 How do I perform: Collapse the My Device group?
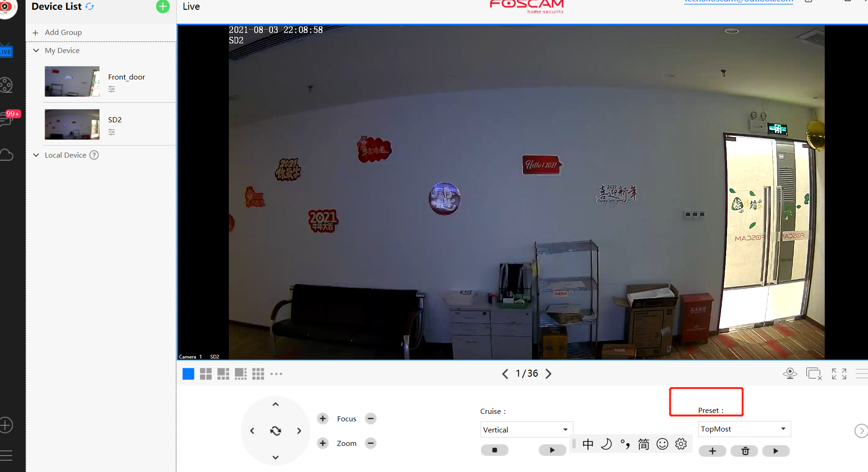point(36,50)
